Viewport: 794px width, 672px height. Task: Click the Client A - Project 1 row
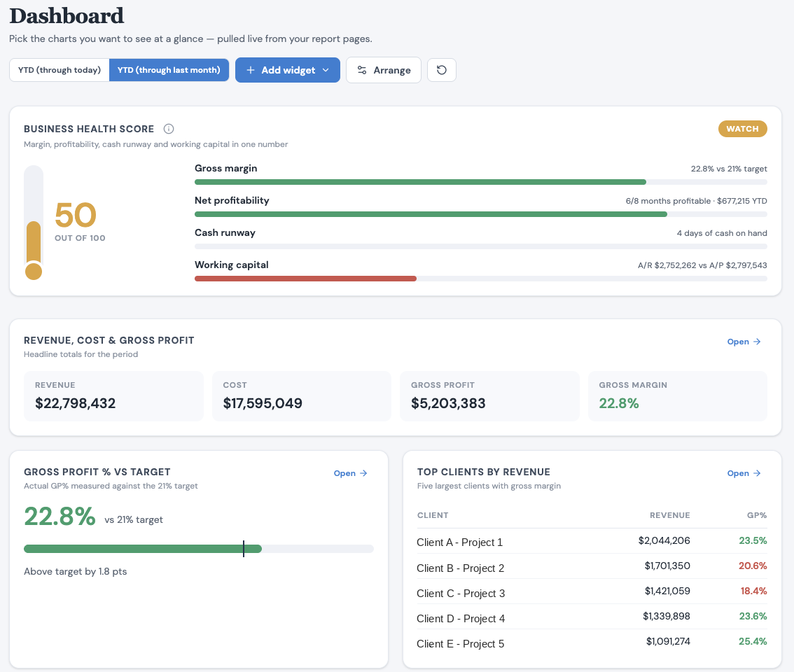click(x=592, y=541)
